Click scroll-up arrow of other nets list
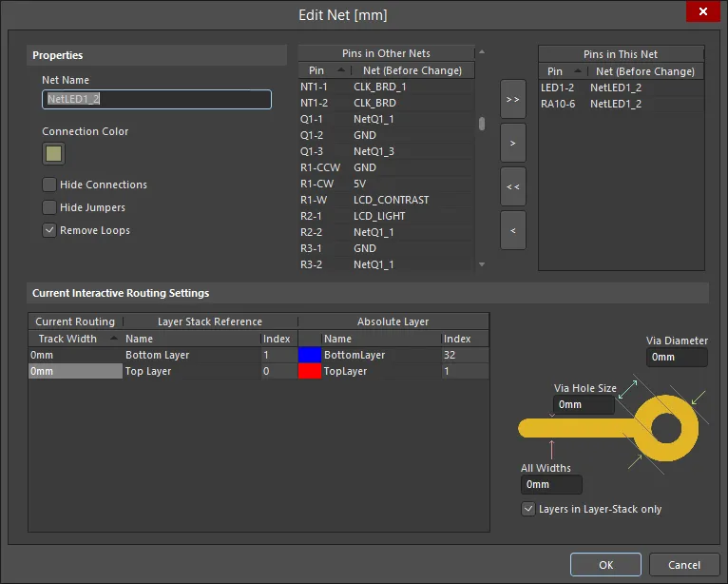The width and height of the screenshot is (728, 584). pos(482,52)
